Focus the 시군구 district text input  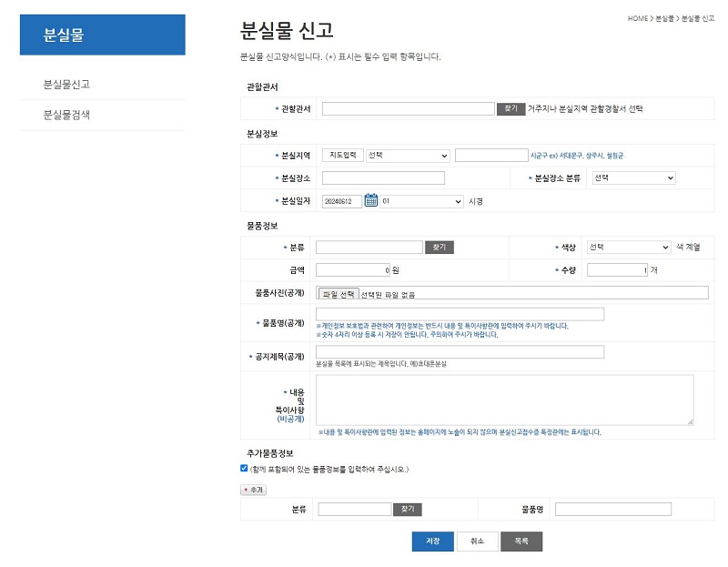[x=491, y=155]
